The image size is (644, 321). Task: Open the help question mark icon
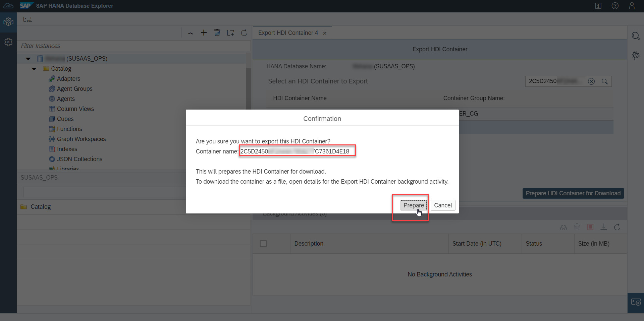pos(615,6)
